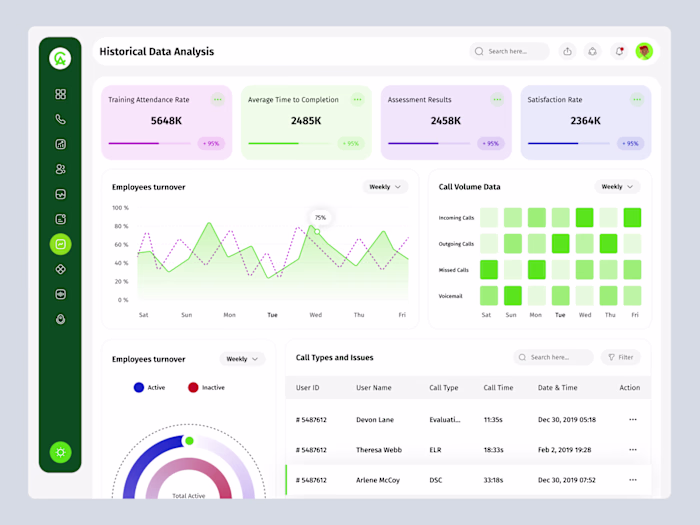Image resolution: width=700 pixels, height=525 pixels.
Task: Click the green handle on donut chart
Action: 189,441
